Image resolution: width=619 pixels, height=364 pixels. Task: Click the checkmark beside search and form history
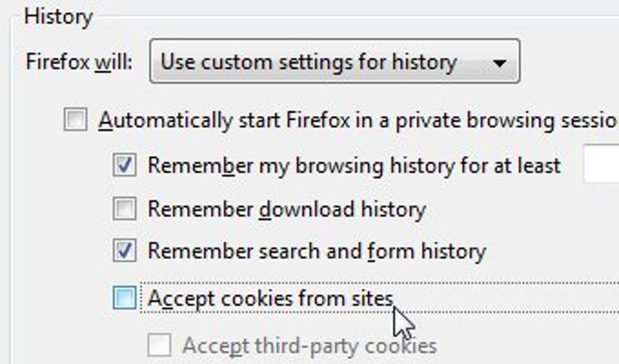(125, 250)
